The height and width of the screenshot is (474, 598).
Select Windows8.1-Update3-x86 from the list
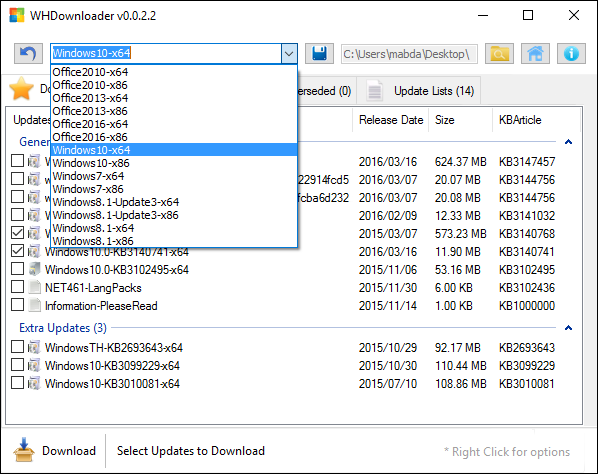174,215
